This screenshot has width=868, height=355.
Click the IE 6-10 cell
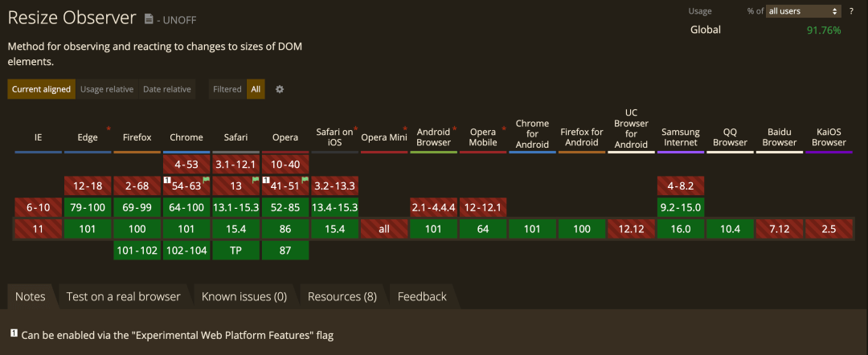point(39,207)
